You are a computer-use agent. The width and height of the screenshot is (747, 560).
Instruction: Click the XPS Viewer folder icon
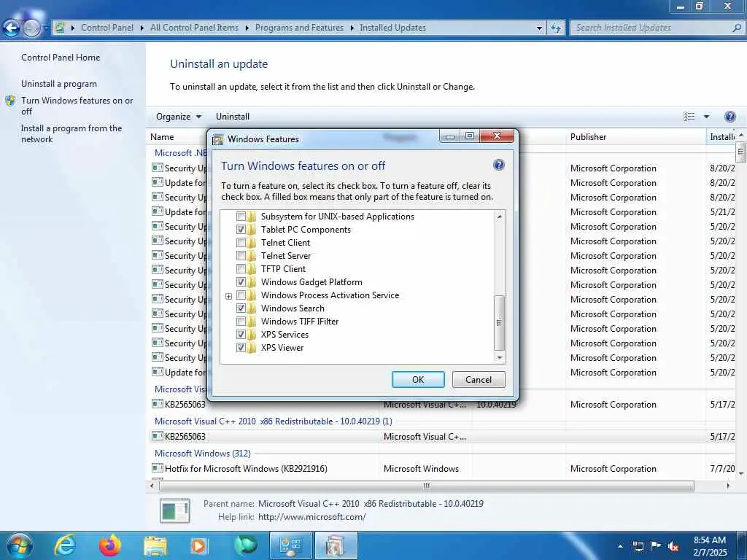[x=252, y=348]
